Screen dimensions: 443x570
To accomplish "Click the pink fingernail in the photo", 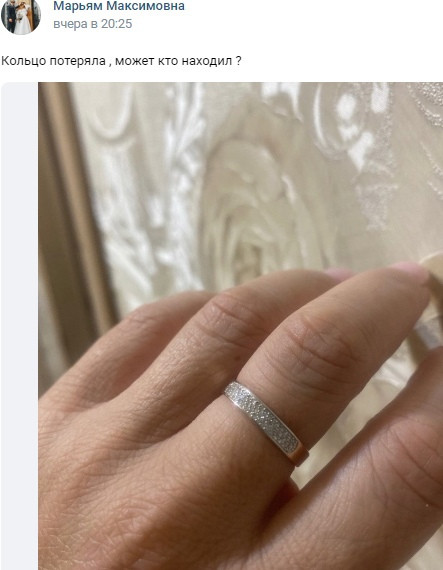I will click(x=410, y=272).
